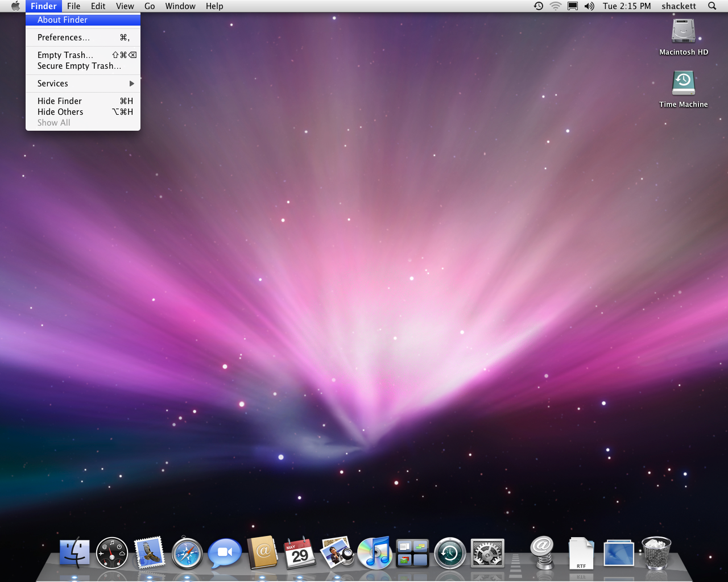This screenshot has width=728, height=582.
Task: Open Address Book from the Dock
Action: (x=262, y=553)
